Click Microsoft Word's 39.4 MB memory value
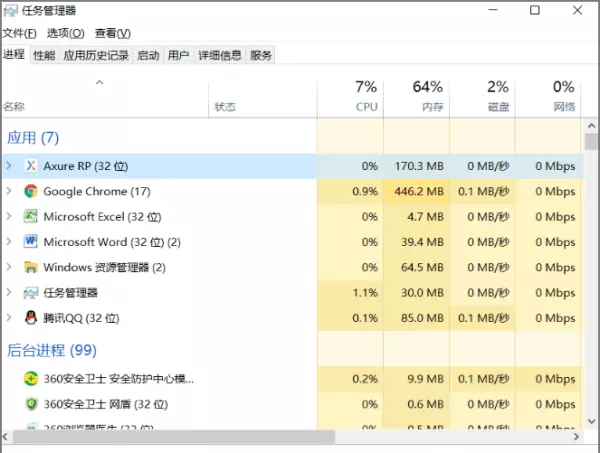This screenshot has width=600, height=453. [x=422, y=242]
